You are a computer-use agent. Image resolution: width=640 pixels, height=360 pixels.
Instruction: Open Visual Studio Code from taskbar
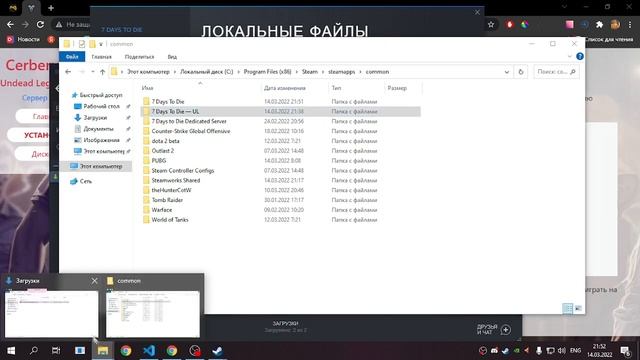point(149,351)
